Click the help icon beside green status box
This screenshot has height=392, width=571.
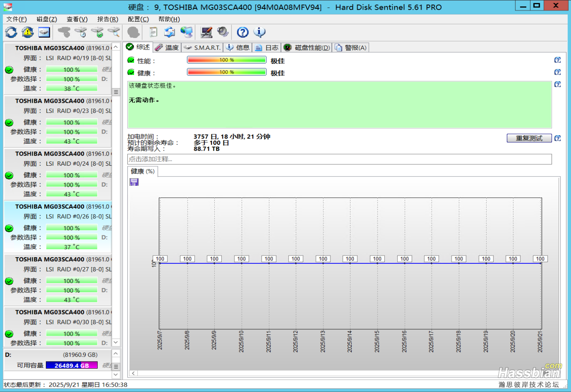coord(557,84)
